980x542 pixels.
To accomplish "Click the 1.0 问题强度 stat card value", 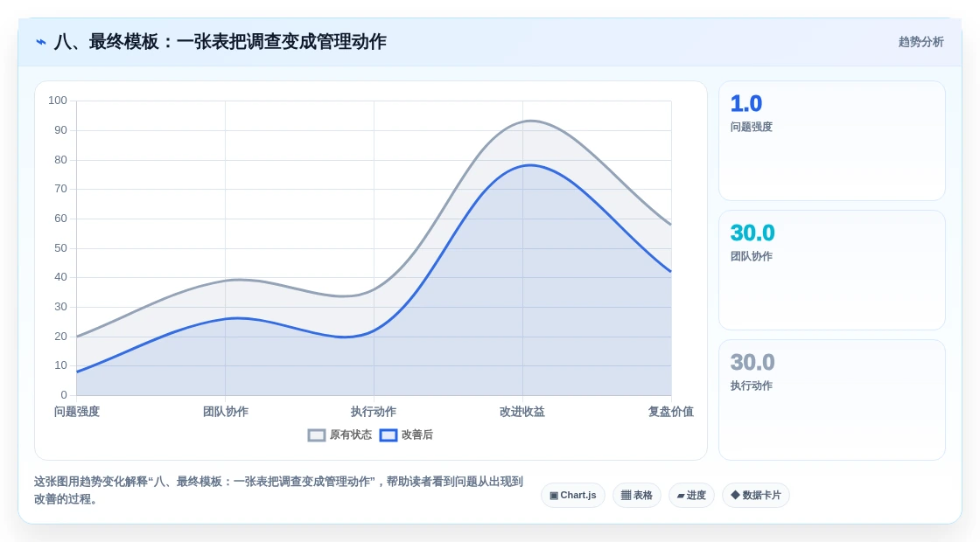I will [x=746, y=104].
